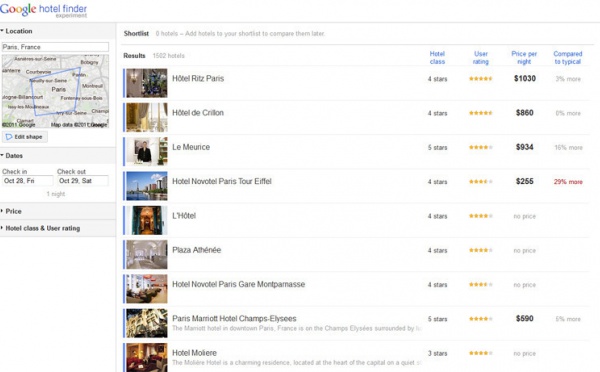600x372 pixels.
Task: Click the Paris, France location field
Action: coord(55,47)
